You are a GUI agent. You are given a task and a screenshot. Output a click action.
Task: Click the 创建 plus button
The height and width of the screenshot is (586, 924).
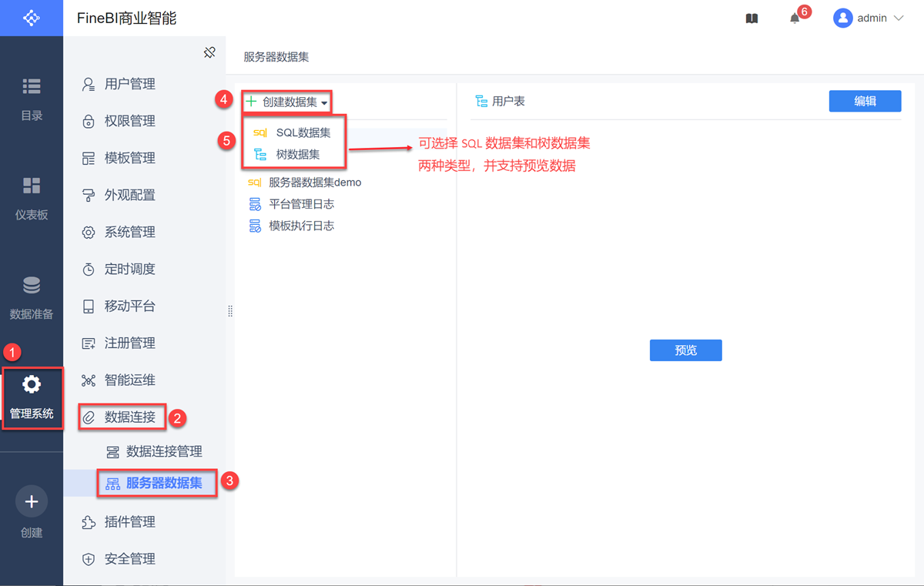[32, 502]
